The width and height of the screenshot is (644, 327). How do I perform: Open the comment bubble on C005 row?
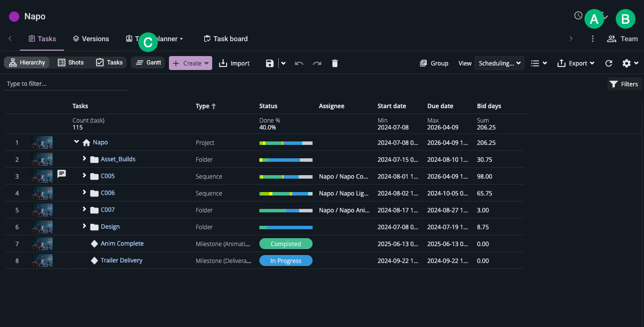click(61, 174)
